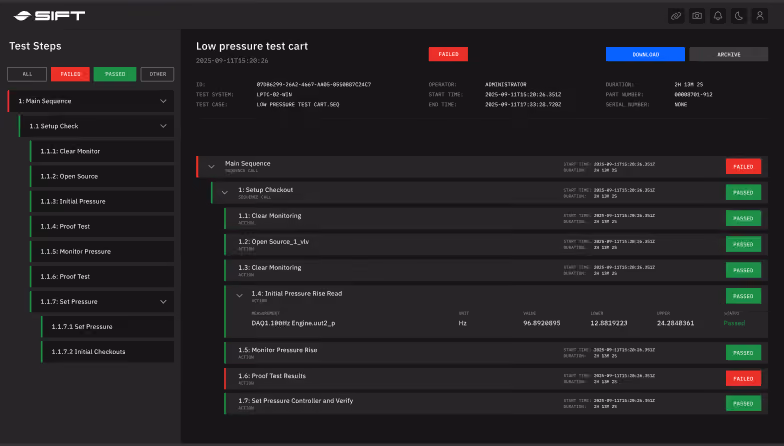Click FAILED status on Proof Test Results
The width and height of the screenshot is (784, 446).
click(743, 378)
